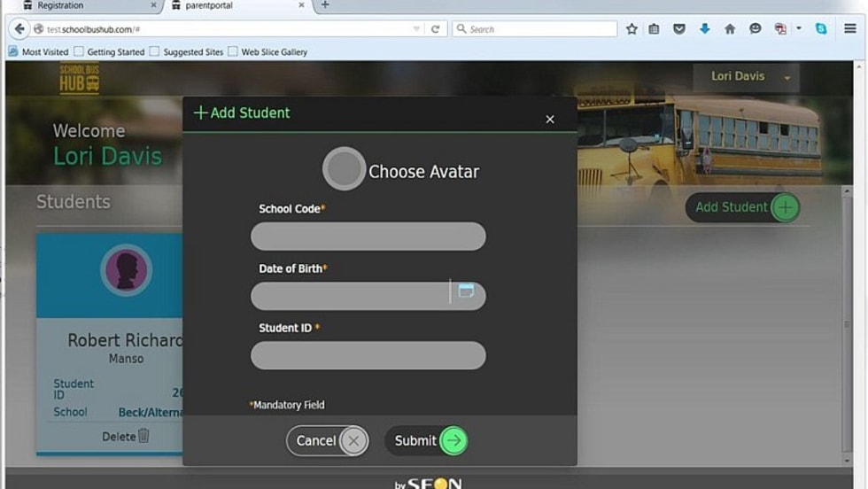
Task: Focus the Student ID text field
Action: click(x=368, y=355)
